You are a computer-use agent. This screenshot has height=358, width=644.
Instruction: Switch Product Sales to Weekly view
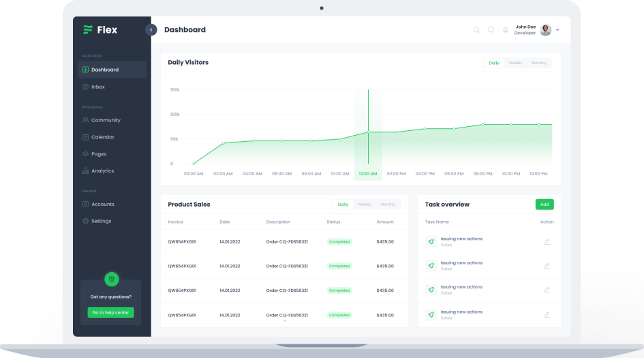(x=365, y=205)
